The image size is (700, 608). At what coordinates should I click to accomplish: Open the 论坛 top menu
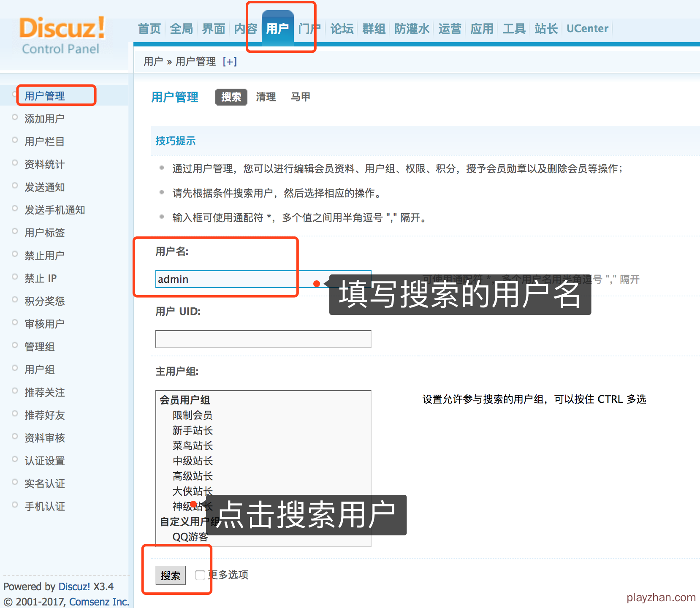click(x=342, y=29)
